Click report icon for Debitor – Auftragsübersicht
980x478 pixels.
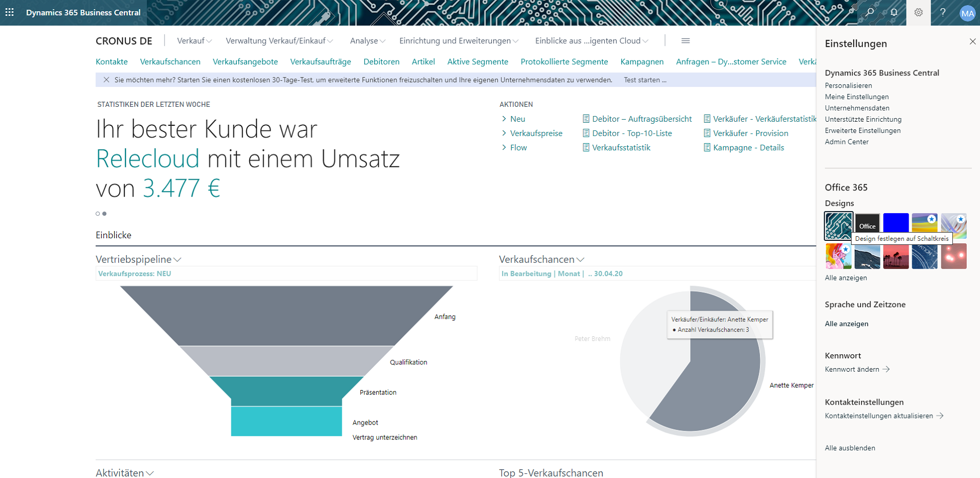click(x=586, y=119)
